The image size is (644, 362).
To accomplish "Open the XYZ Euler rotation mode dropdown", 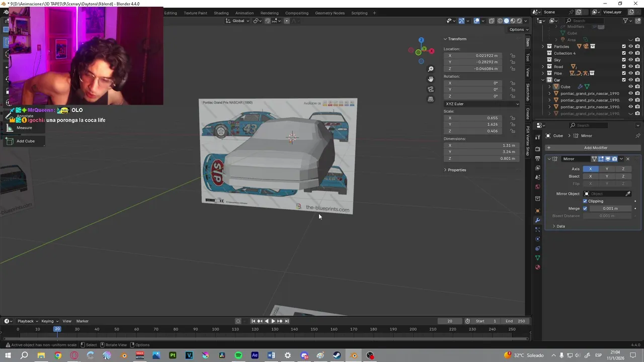I will point(481,104).
